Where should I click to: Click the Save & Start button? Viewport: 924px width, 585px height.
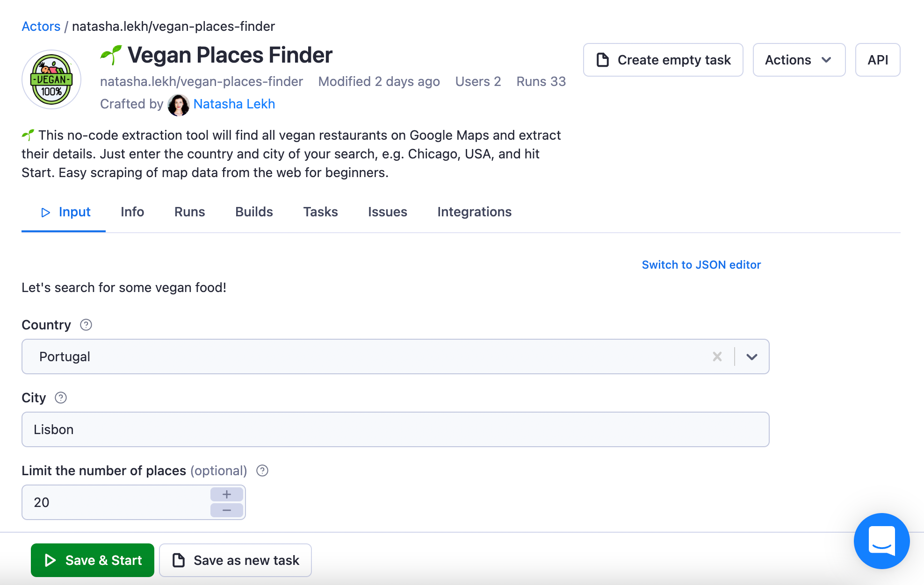pyautogui.click(x=92, y=560)
